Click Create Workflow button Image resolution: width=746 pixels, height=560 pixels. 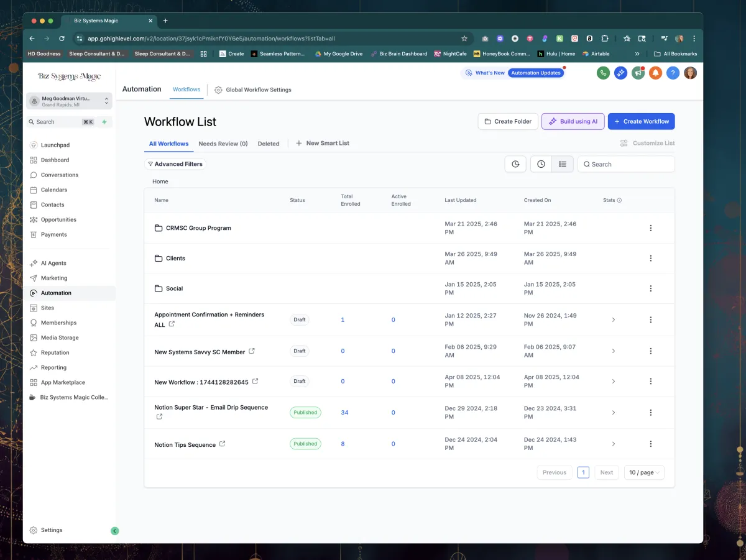coord(641,121)
